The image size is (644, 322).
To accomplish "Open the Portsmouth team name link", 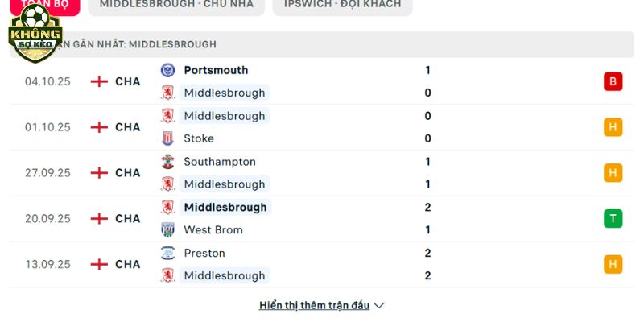I will click(216, 70).
